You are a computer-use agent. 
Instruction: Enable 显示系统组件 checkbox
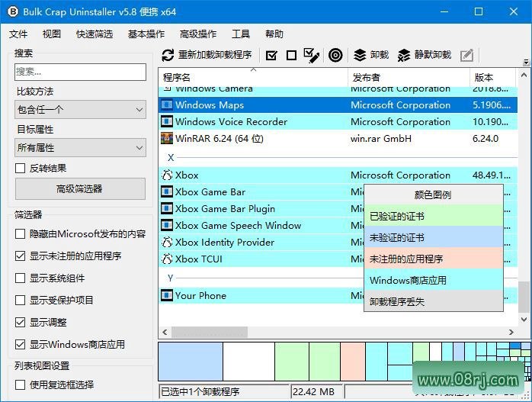coord(20,278)
